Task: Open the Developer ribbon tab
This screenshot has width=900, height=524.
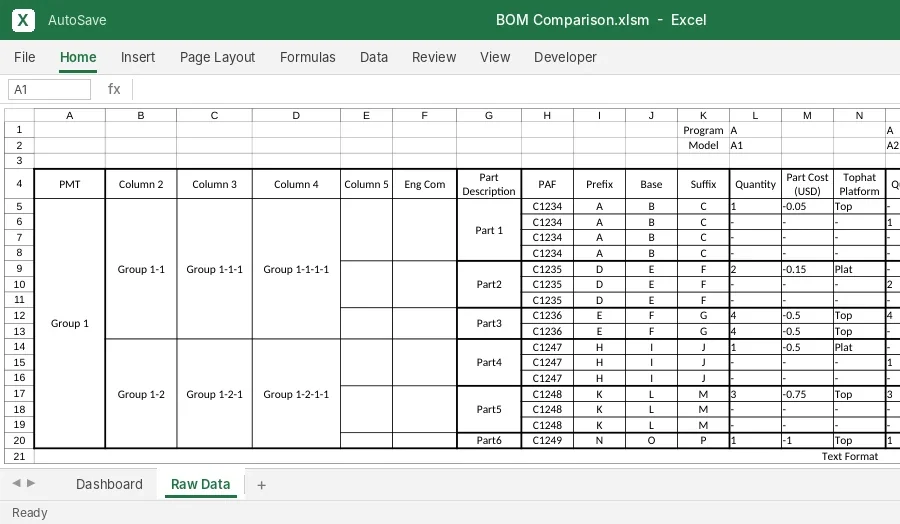Action: [x=565, y=57]
